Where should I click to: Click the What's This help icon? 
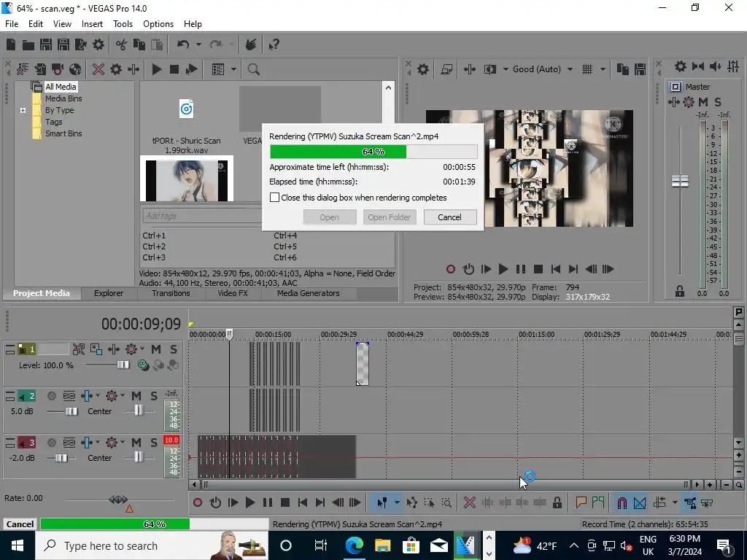(x=274, y=44)
